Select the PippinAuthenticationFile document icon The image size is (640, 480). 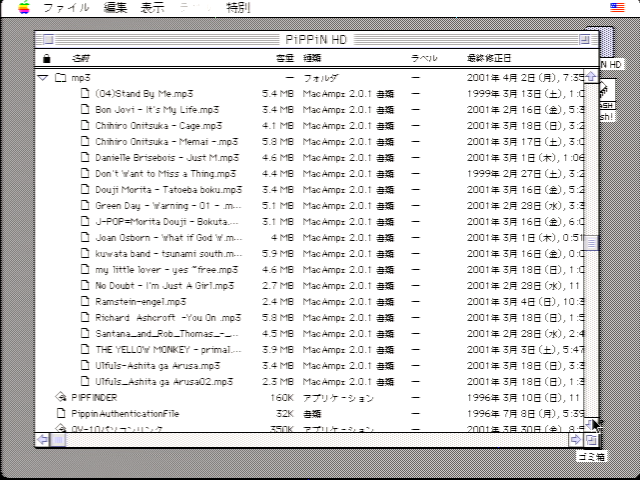[x=61, y=413]
